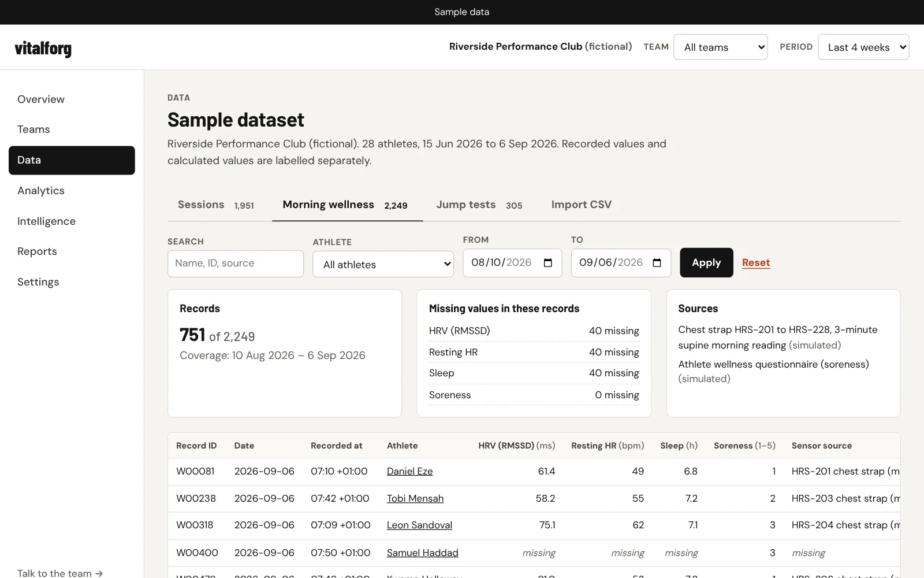Screen dimensions: 924x578
Task: Click the HRV (RMSSD) 40 missing row
Action: pyautogui.click(x=534, y=331)
